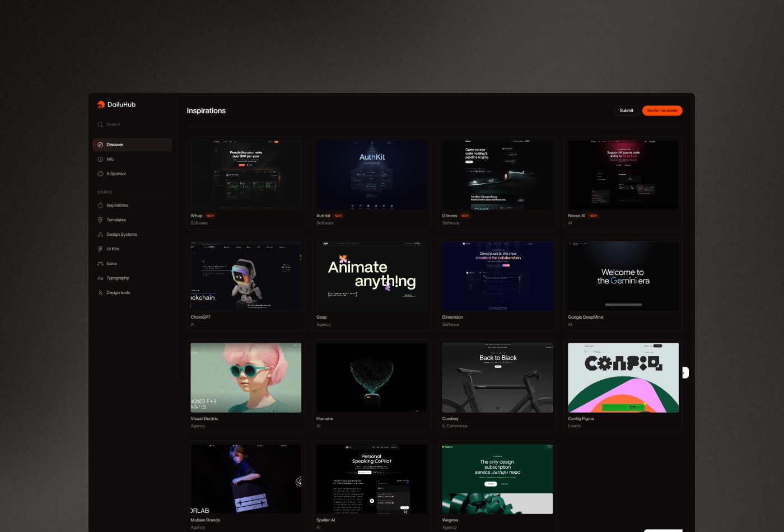Open Design tools source category

tap(132, 293)
